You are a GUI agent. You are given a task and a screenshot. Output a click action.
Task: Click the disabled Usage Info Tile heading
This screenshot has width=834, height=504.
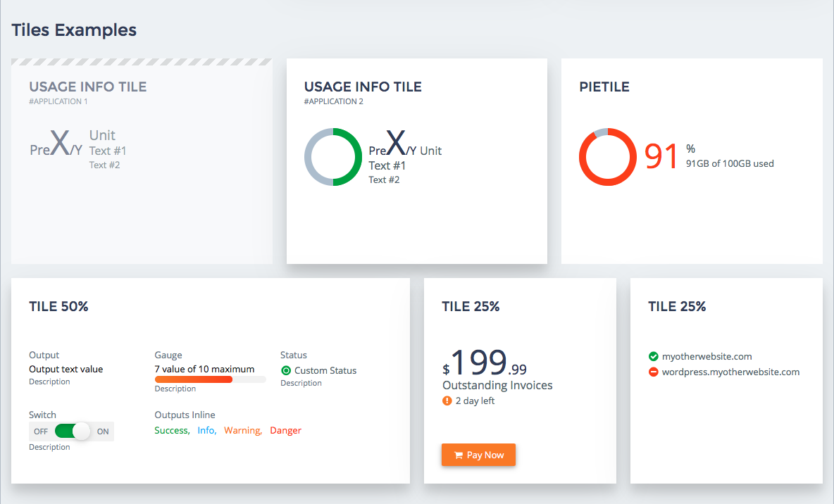(x=87, y=87)
